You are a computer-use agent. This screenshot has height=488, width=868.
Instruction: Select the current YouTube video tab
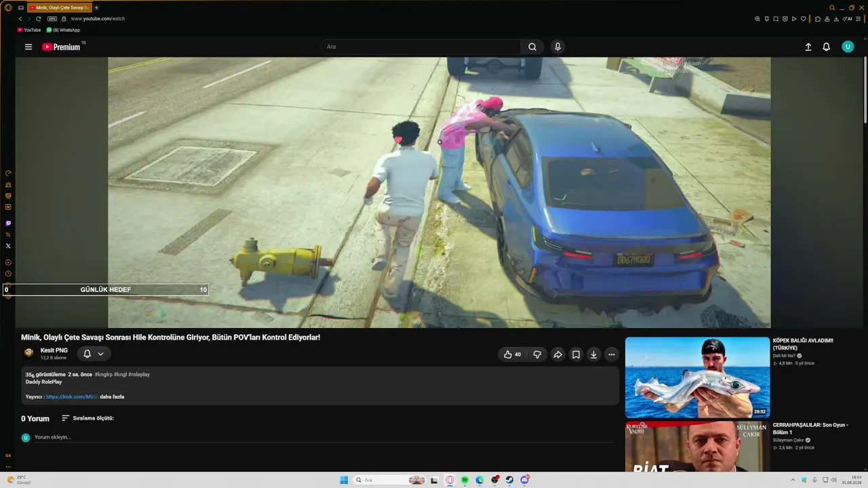(59, 7)
